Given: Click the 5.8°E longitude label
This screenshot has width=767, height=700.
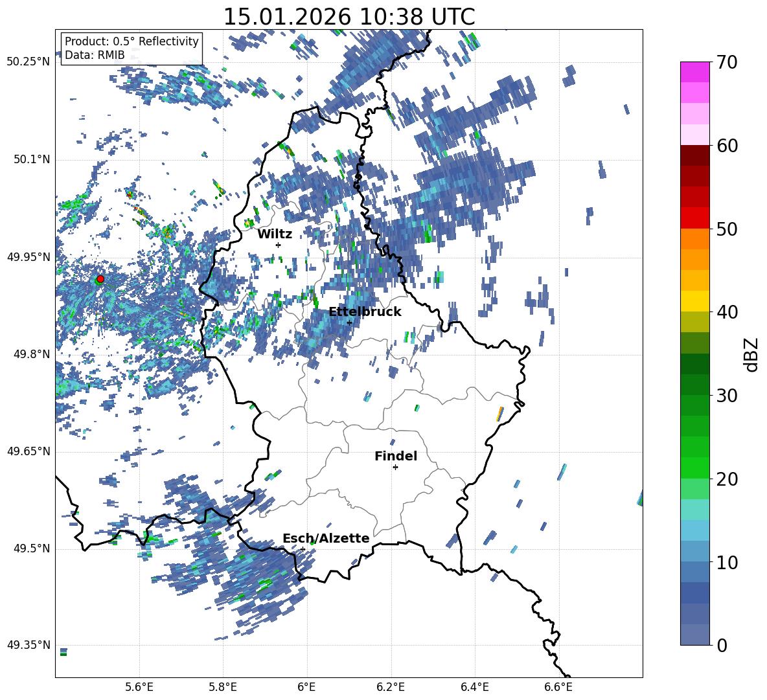Looking at the screenshot, I should click(x=223, y=687).
